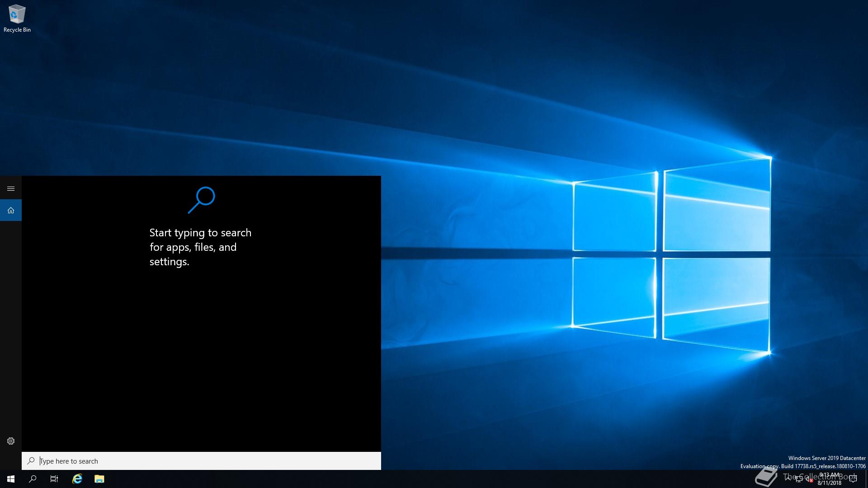Click the network status tray icon
The image size is (868, 488).
point(799,479)
